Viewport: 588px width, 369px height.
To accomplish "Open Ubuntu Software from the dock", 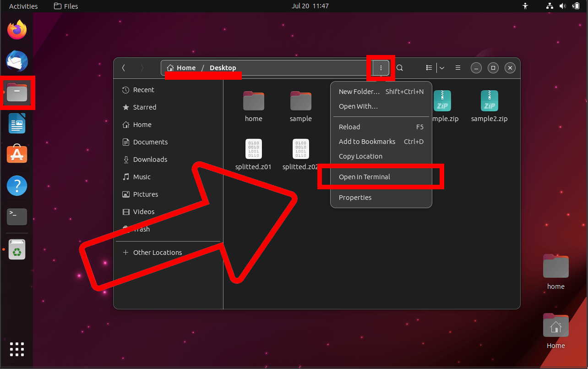I will click(x=16, y=154).
